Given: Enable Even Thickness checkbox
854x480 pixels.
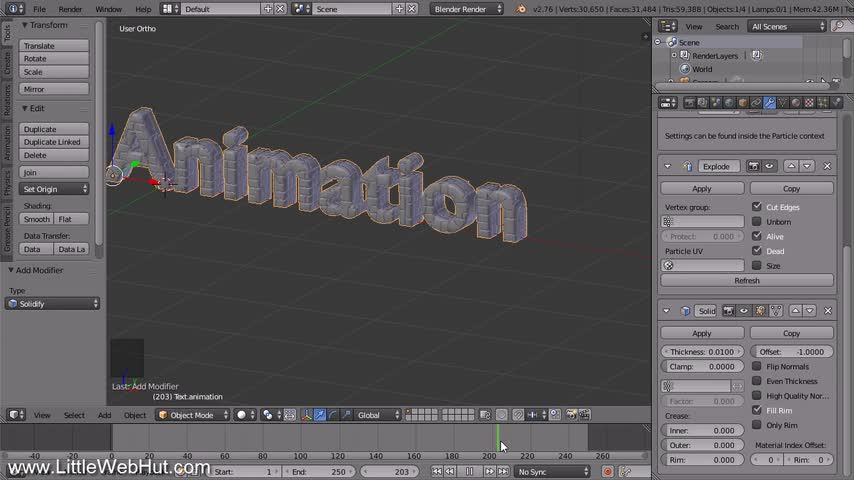Looking at the screenshot, I should click(x=757, y=381).
